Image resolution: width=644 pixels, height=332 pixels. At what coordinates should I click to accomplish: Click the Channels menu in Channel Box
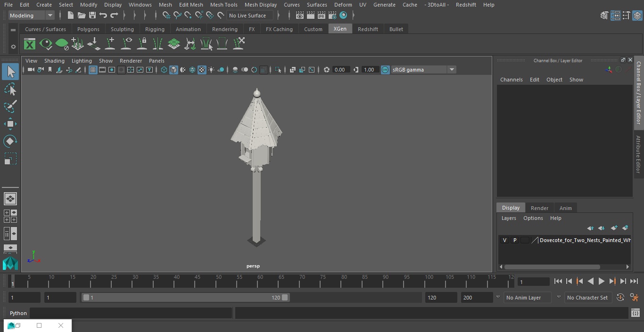click(x=512, y=80)
